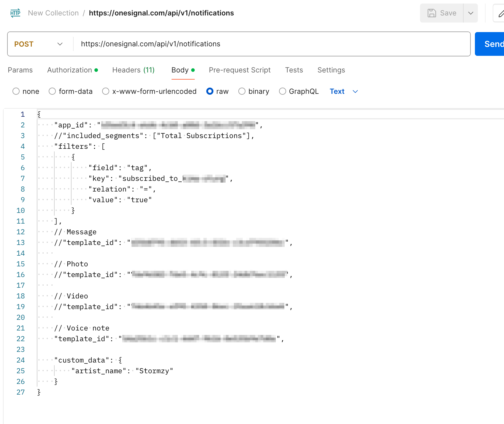Click the HTTP request icon
Viewport: 504px width, 424px height.
pos(15,13)
